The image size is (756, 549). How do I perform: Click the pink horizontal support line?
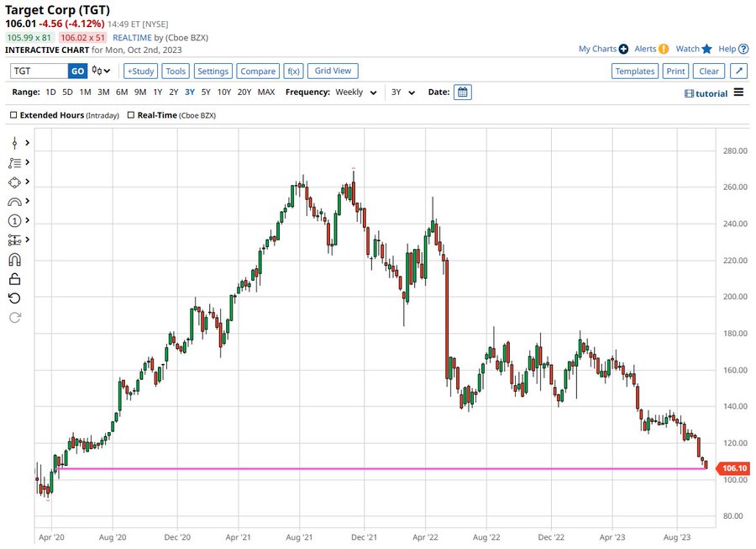pyautogui.click(x=381, y=468)
